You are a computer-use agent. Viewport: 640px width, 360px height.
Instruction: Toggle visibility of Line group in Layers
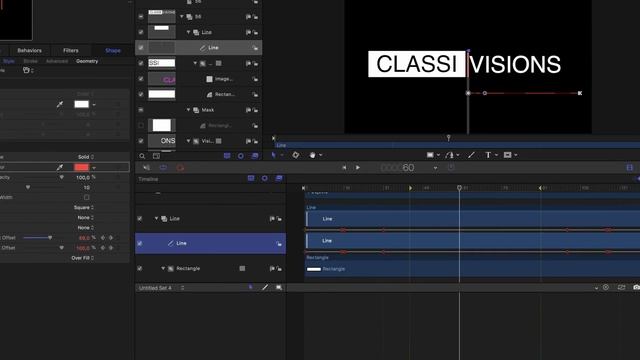[141, 32]
